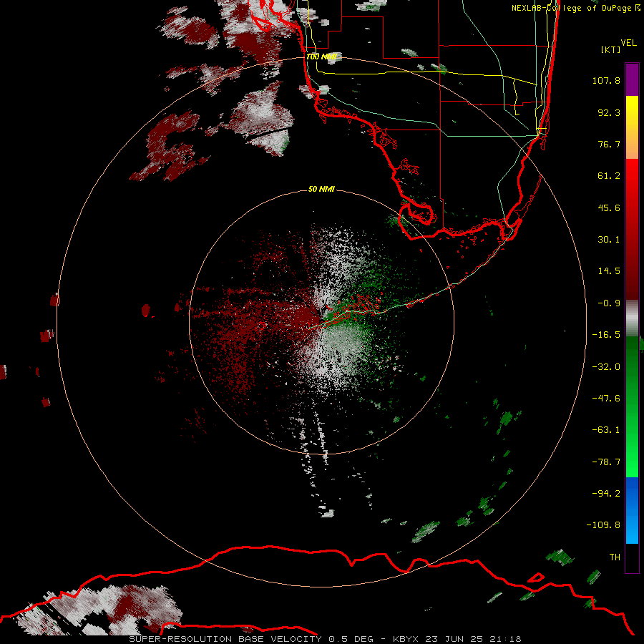Select the 14.5 value on the velocity scale

609,271
